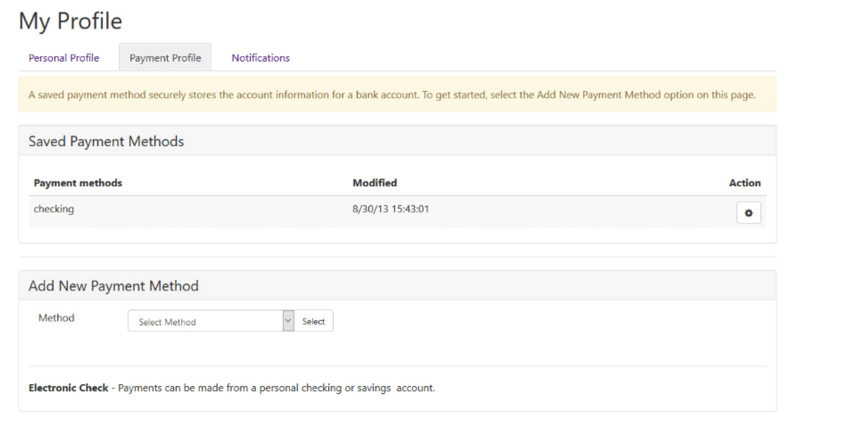Expand the Select Method dropdown
The height and width of the screenshot is (423, 868).
[211, 321]
